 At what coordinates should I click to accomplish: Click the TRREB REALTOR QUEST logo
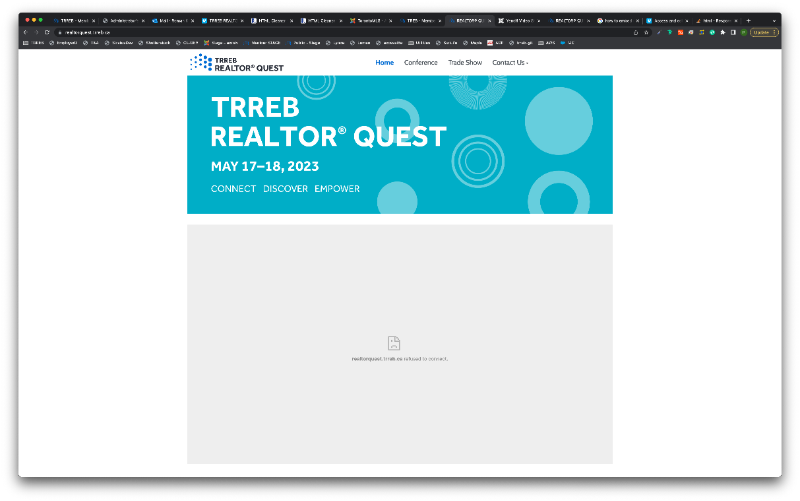point(237,63)
